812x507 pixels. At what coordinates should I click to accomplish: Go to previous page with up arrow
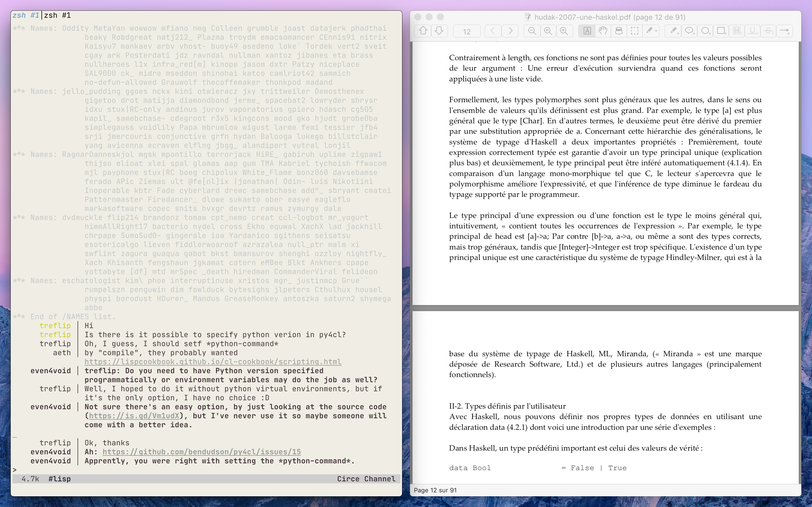pos(423,31)
